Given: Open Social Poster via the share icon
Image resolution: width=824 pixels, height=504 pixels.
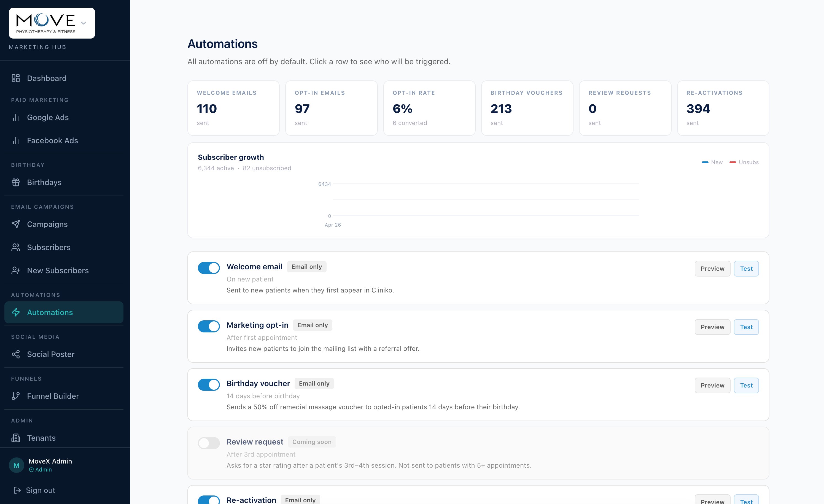Looking at the screenshot, I should coord(16,354).
